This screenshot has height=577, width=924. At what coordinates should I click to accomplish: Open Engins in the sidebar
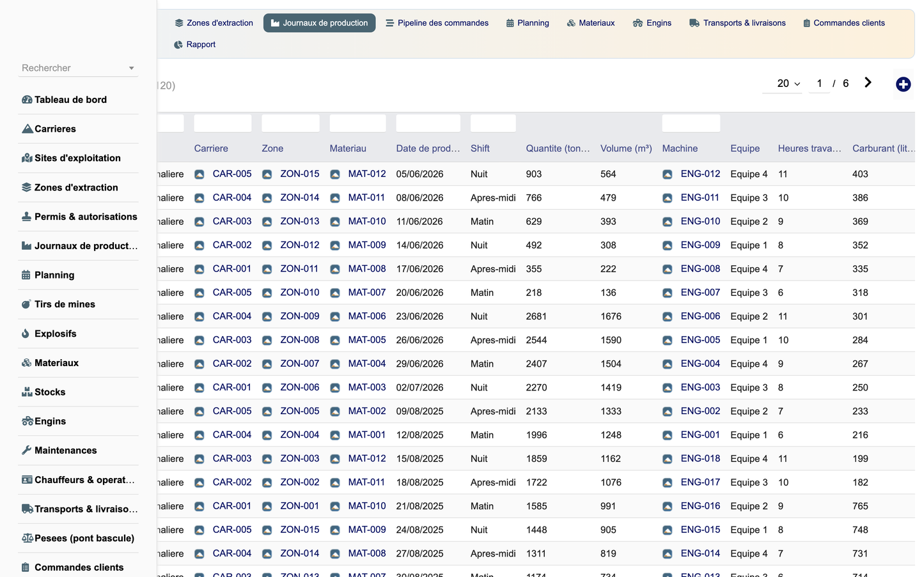pos(78,422)
